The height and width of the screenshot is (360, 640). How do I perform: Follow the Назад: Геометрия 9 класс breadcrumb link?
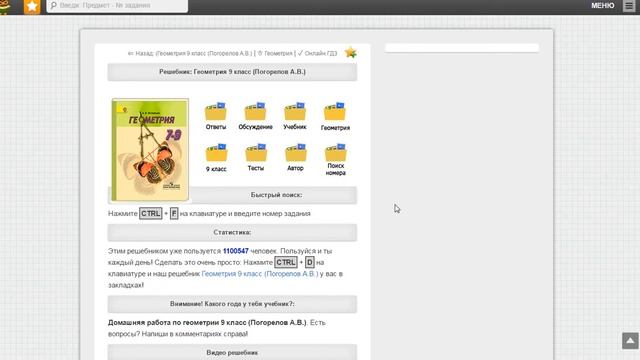pyautogui.click(x=190, y=53)
